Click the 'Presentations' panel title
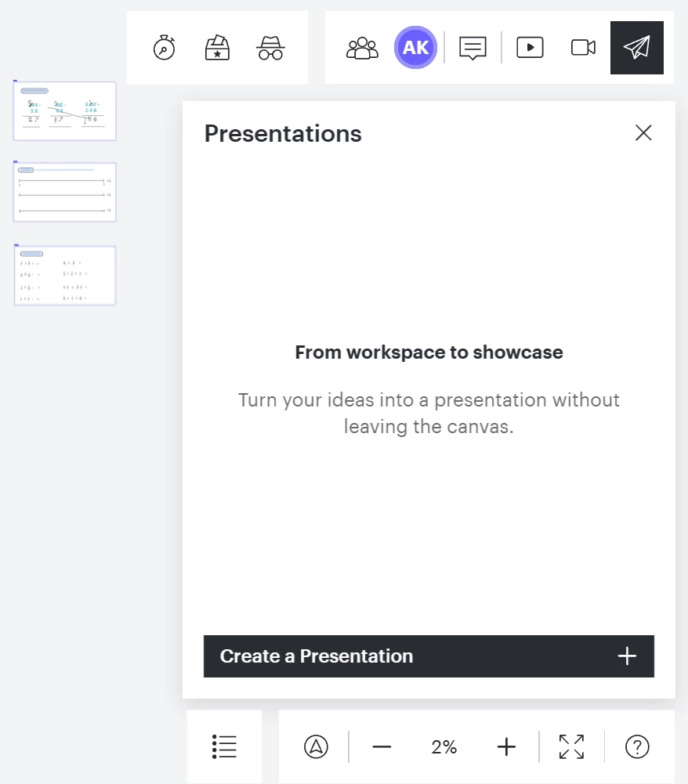The width and height of the screenshot is (688, 784). 283,134
